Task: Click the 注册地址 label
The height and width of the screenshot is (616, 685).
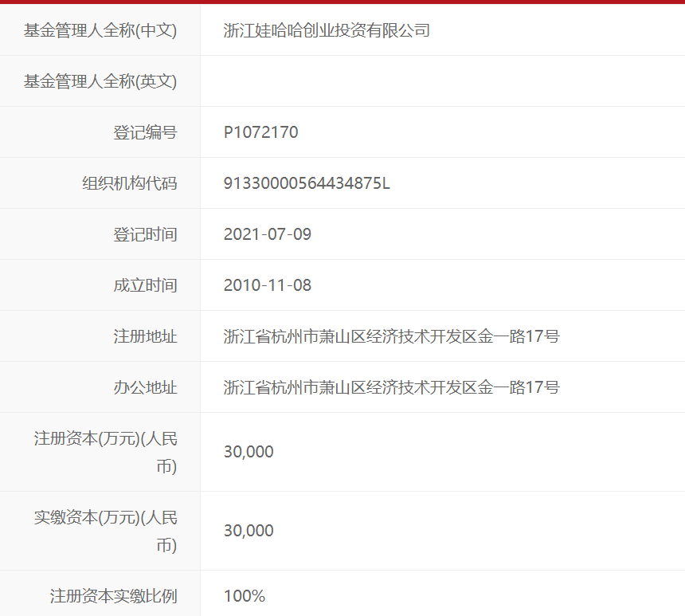Action: 145,336
